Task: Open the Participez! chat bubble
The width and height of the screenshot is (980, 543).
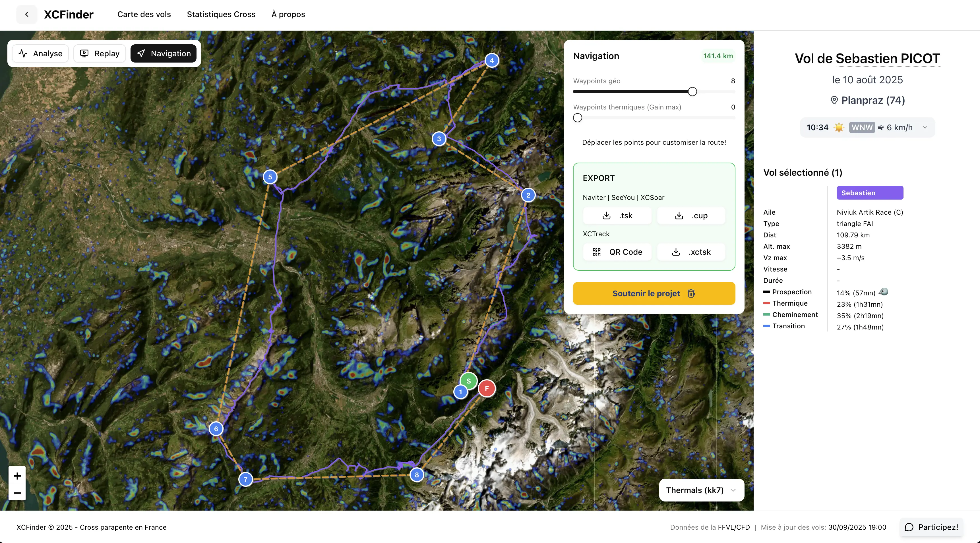Action: pyautogui.click(x=931, y=527)
